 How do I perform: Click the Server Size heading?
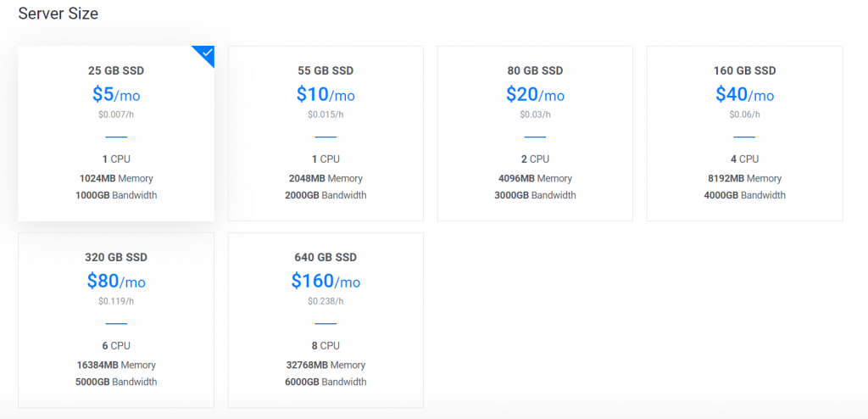coord(58,14)
